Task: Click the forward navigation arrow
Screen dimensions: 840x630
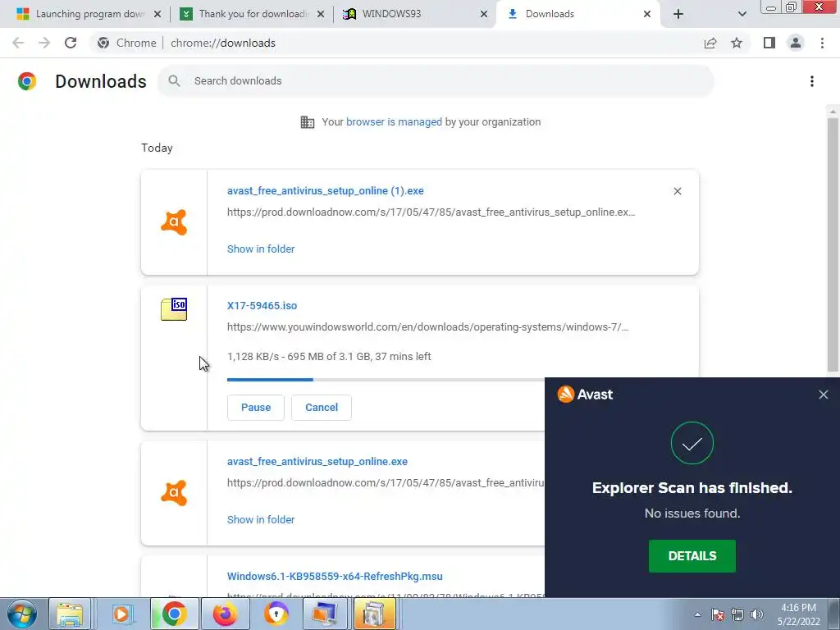Action: (x=44, y=43)
